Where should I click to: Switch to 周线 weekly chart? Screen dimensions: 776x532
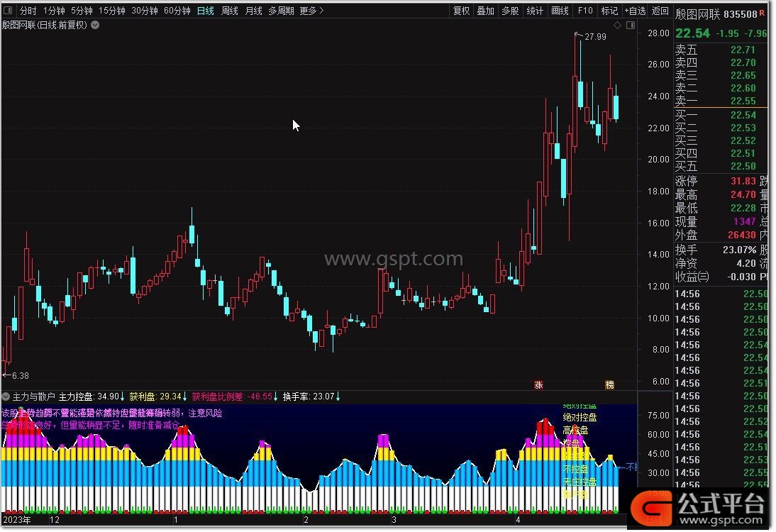(230, 11)
